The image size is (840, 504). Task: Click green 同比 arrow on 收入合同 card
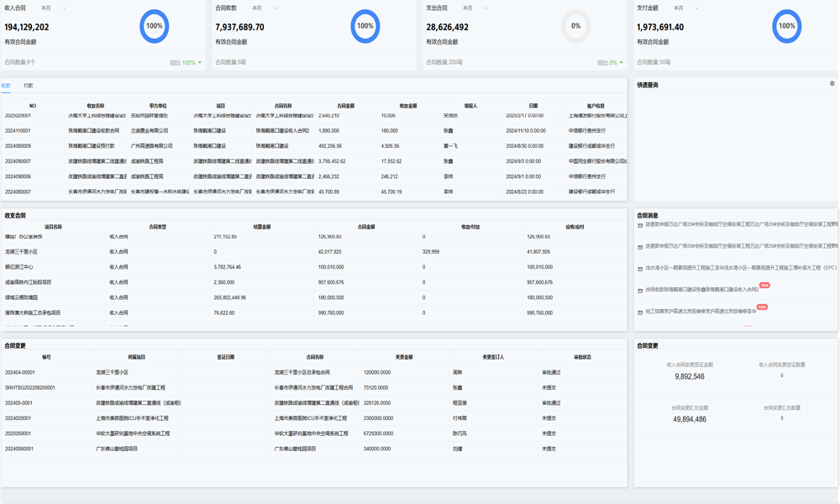[200, 62]
